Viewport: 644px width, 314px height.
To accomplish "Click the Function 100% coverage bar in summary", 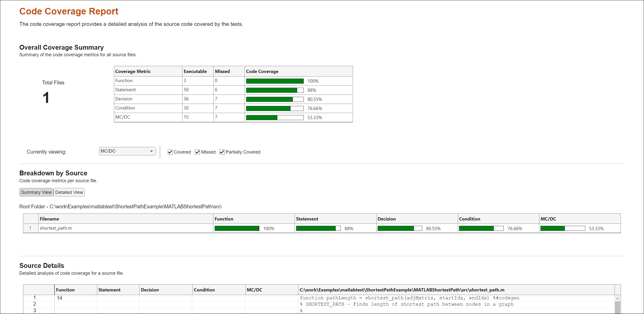I will [275, 81].
